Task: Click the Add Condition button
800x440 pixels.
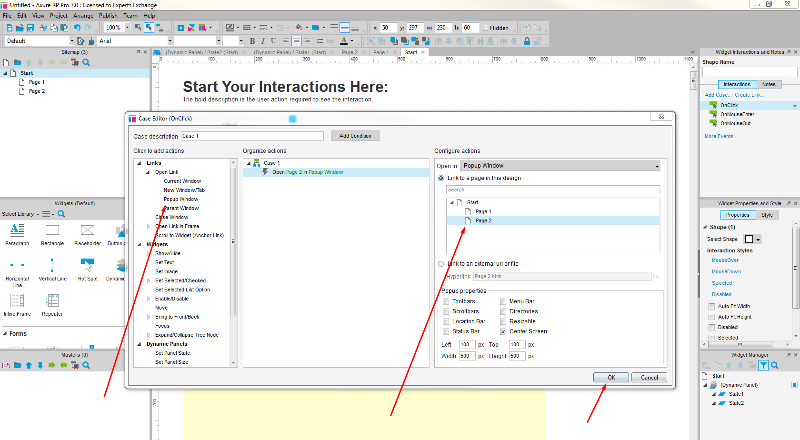Action: pyautogui.click(x=355, y=136)
